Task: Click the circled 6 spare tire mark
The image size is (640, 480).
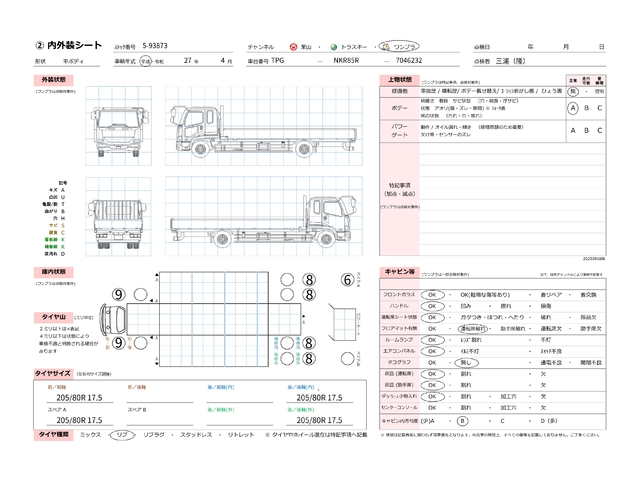Action: pos(347,280)
